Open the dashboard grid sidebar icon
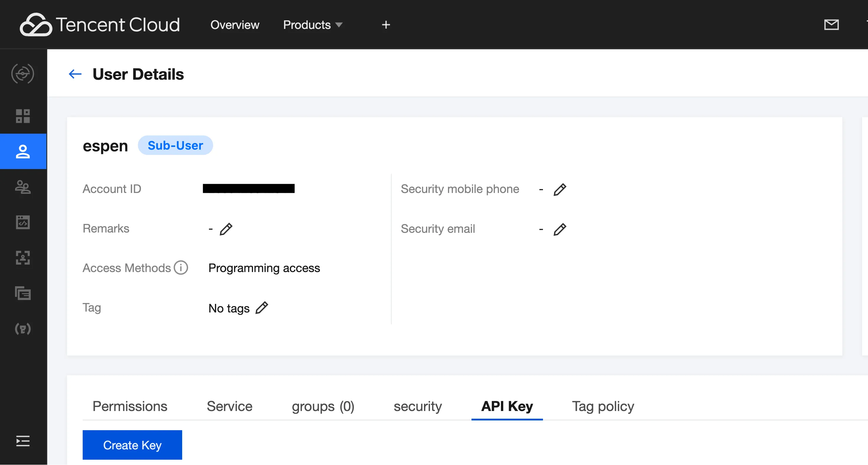This screenshot has height=465, width=868. [x=23, y=116]
